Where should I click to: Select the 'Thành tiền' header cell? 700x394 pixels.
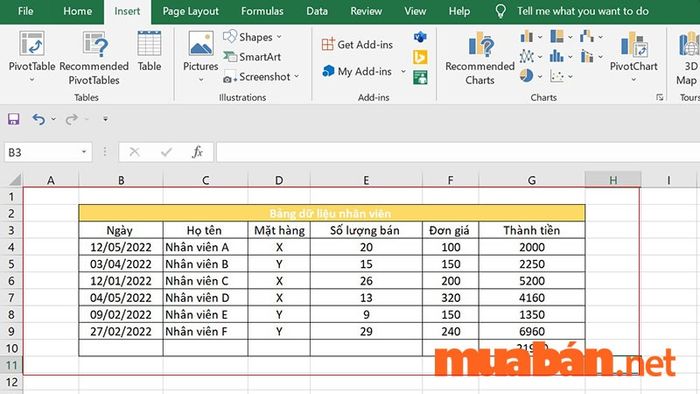(x=532, y=230)
